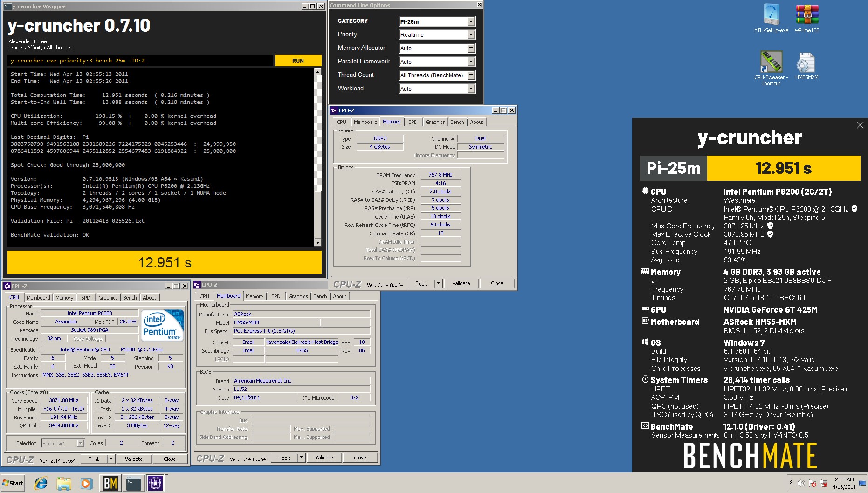Click the Start button on the taskbar

click(13, 483)
